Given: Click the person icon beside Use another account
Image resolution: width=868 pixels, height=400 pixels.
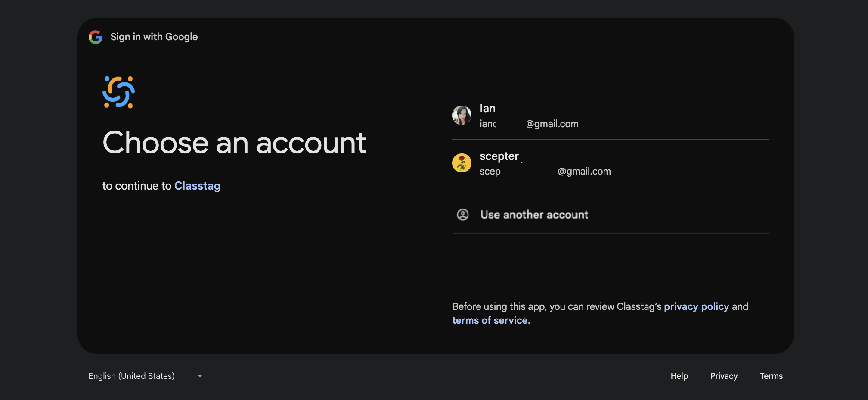Looking at the screenshot, I should [x=463, y=215].
